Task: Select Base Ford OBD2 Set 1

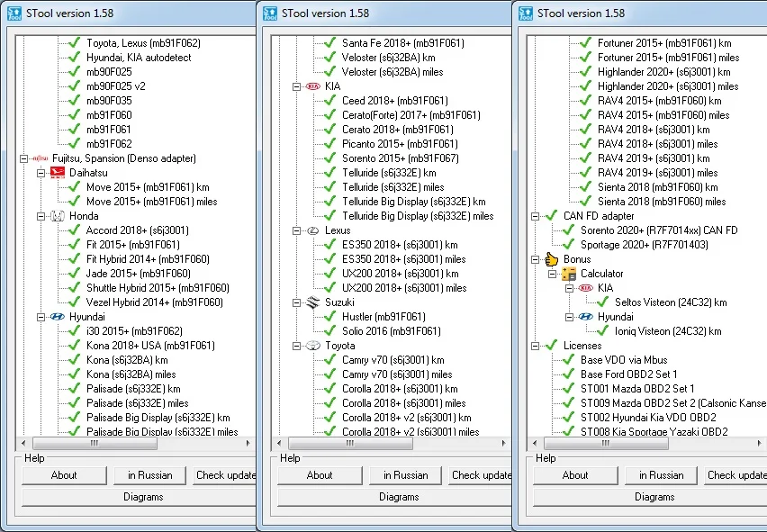Action: [x=629, y=374]
